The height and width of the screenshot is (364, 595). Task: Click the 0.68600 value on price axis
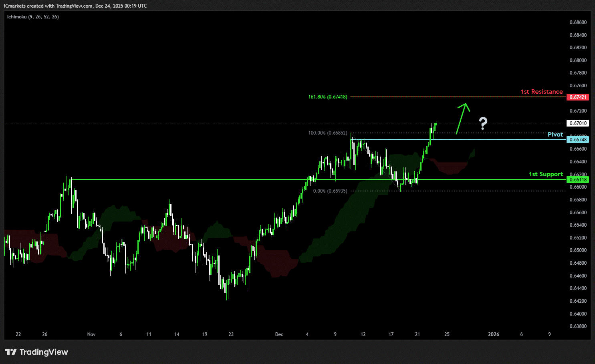click(x=578, y=22)
